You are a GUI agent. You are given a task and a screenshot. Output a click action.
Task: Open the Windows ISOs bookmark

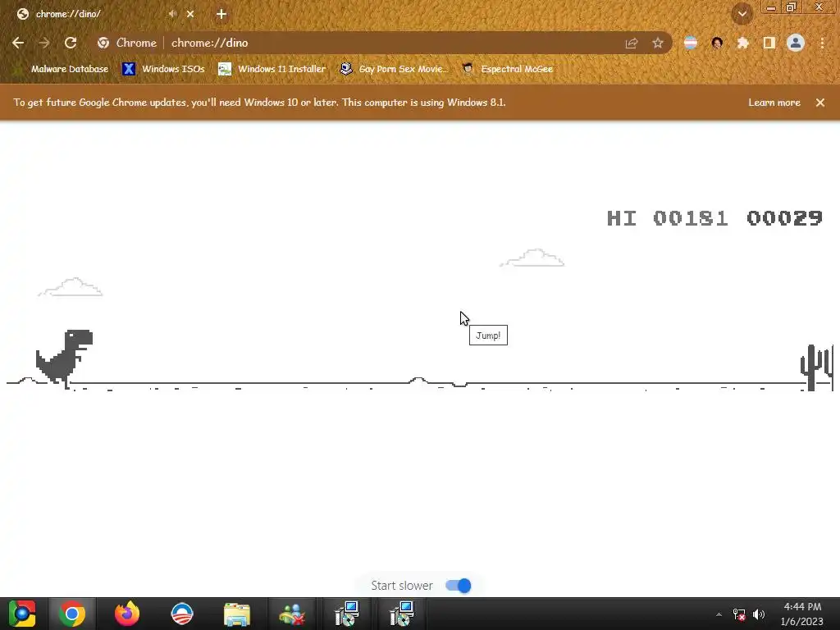pyautogui.click(x=164, y=69)
